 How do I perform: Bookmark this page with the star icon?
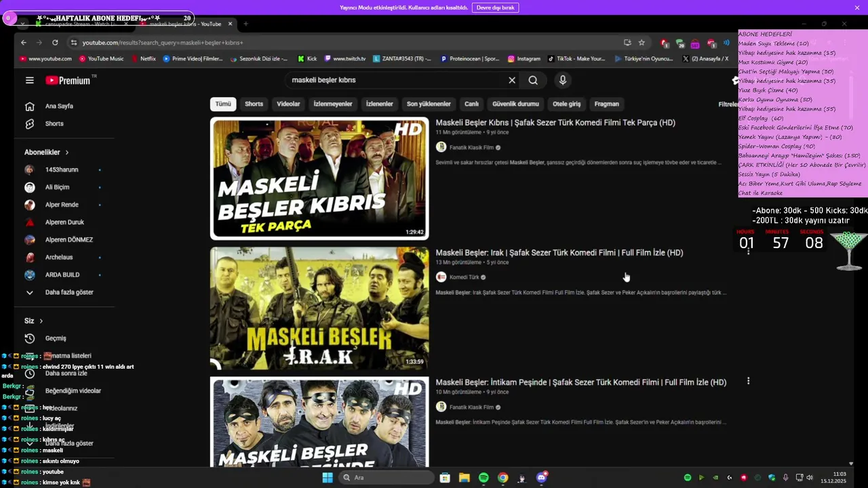[x=642, y=42]
